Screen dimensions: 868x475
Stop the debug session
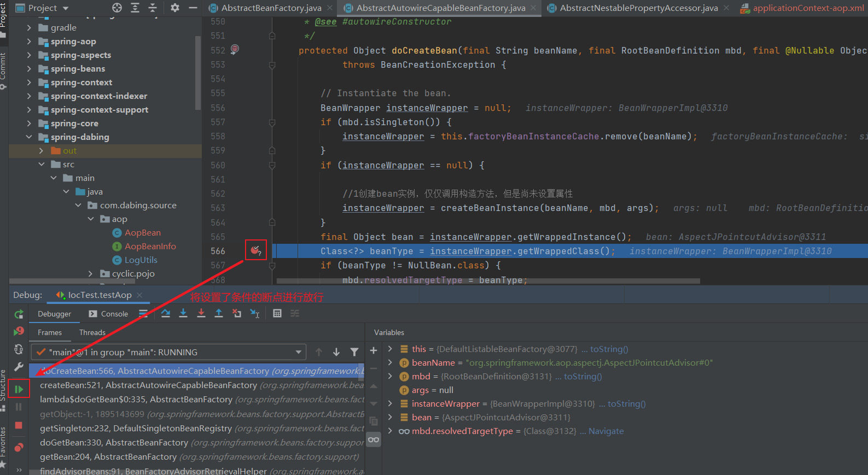coord(19,425)
